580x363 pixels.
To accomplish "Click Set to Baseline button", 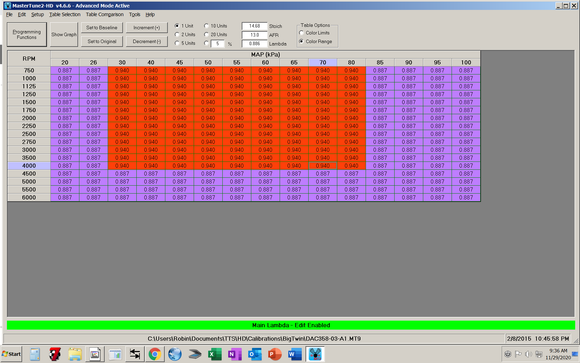I will pos(102,28).
